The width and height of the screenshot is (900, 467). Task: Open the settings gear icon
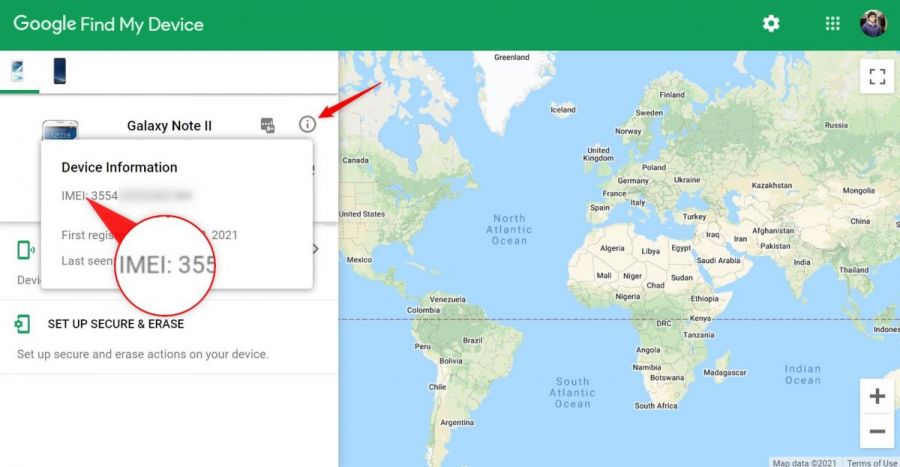click(771, 24)
